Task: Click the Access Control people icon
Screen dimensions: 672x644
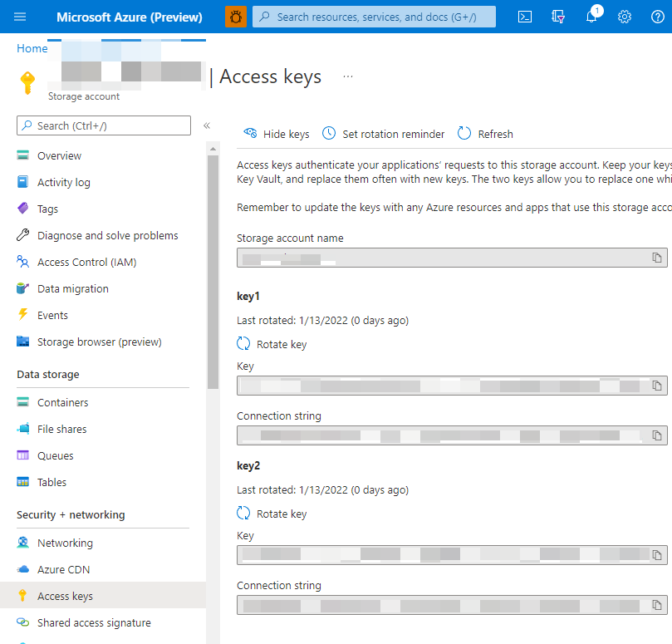Action: [x=22, y=262]
